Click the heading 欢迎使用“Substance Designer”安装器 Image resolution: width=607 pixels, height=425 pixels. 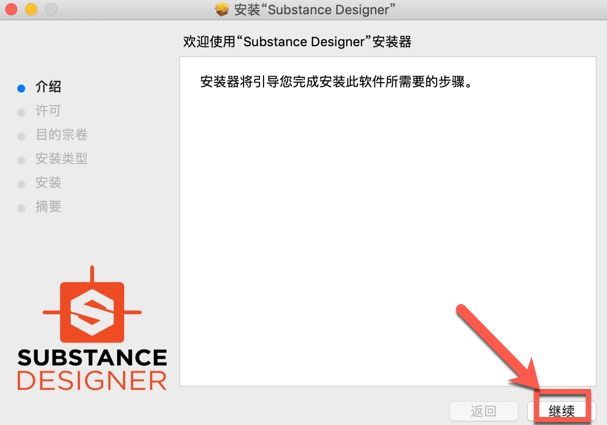[297, 42]
